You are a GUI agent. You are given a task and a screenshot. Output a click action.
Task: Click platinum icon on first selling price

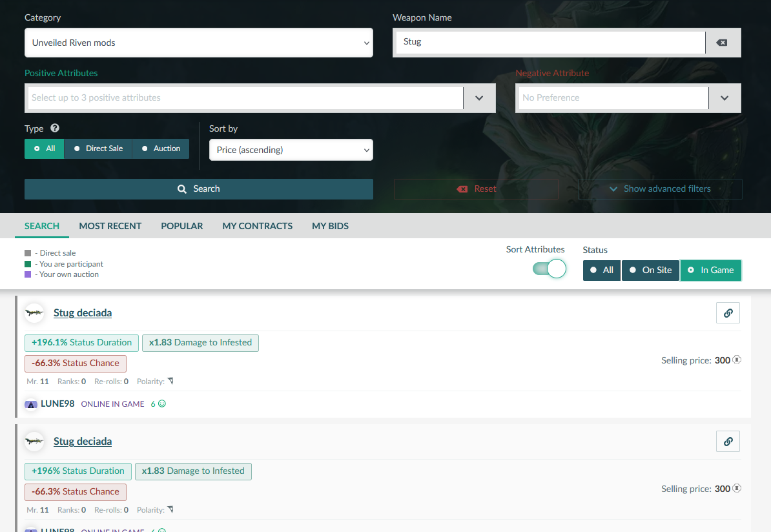click(737, 360)
